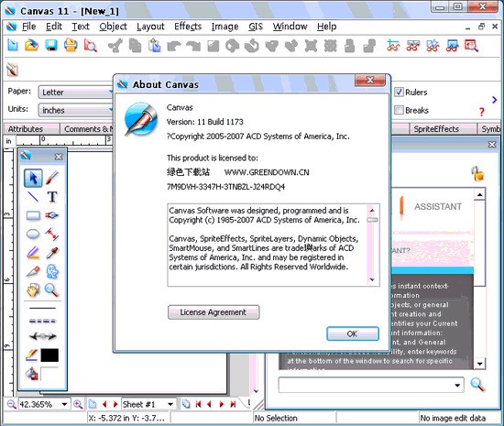Choose the Oval drawing tool
Screen dimensions: 504x426
coord(33,235)
